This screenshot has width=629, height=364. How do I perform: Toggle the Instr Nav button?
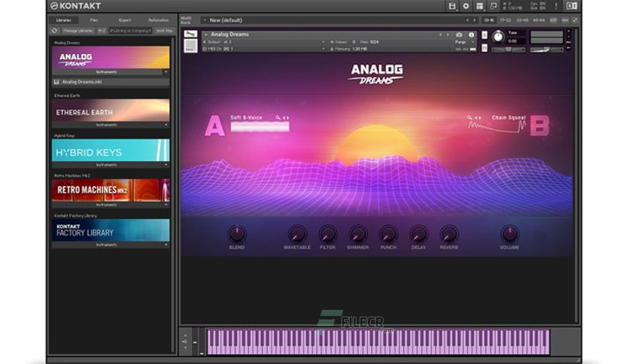coord(165,31)
